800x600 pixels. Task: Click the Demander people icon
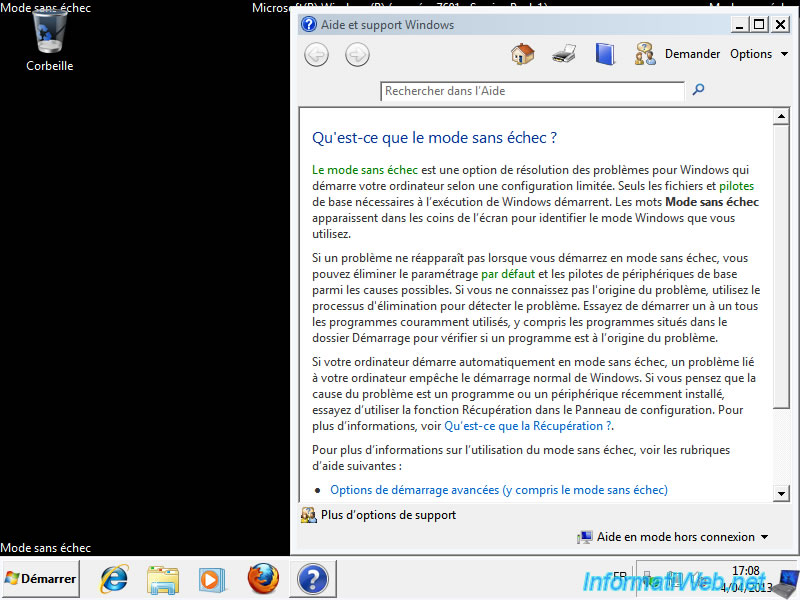click(645, 54)
